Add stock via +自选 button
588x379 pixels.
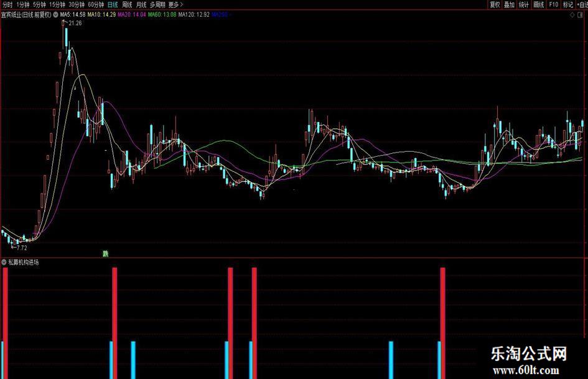[582, 4]
